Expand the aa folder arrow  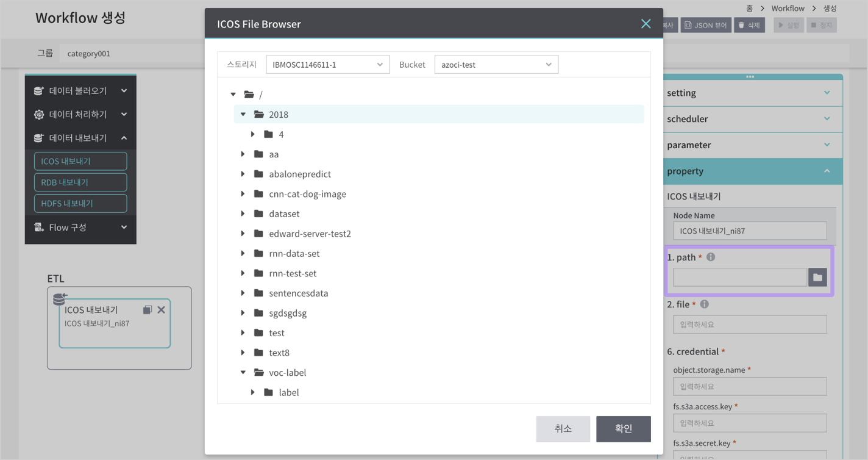coord(243,154)
